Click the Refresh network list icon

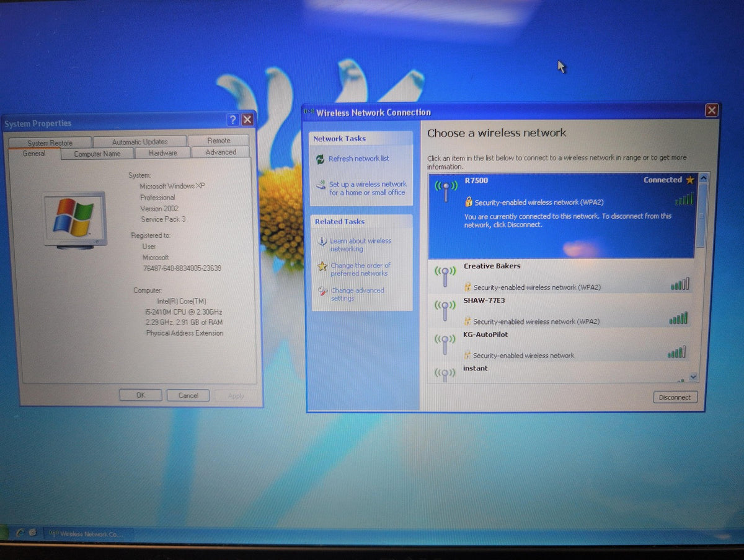(x=320, y=159)
